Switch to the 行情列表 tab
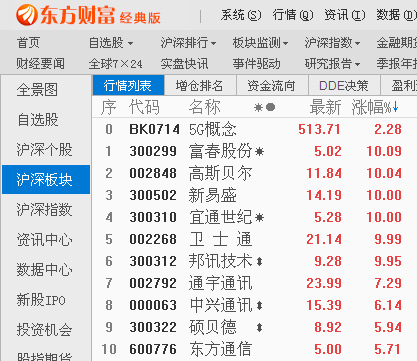The width and height of the screenshot is (417, 361). coord(128,85)
